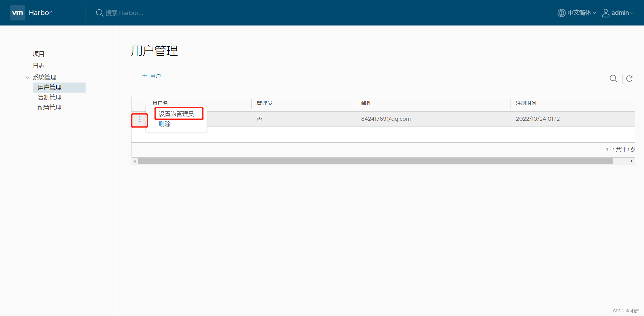
Task: Click the scrollbar left arrow
Action: [135, 161]
